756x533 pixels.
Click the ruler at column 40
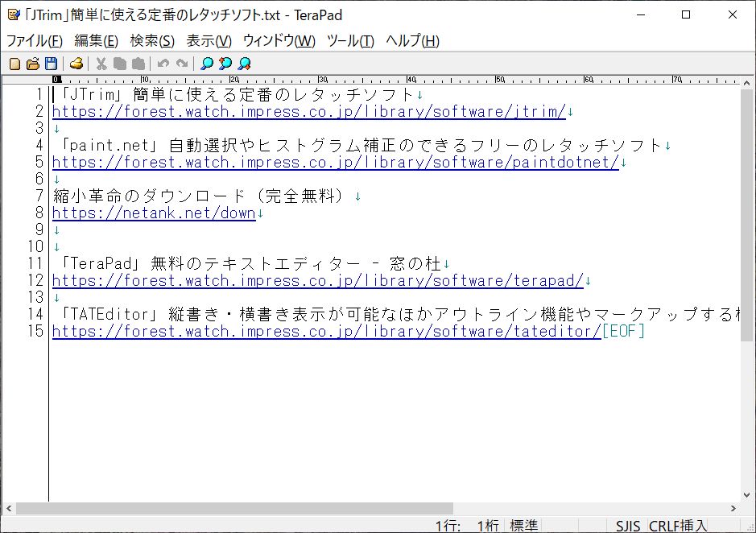pyautogui.click(x=410, y=80)
